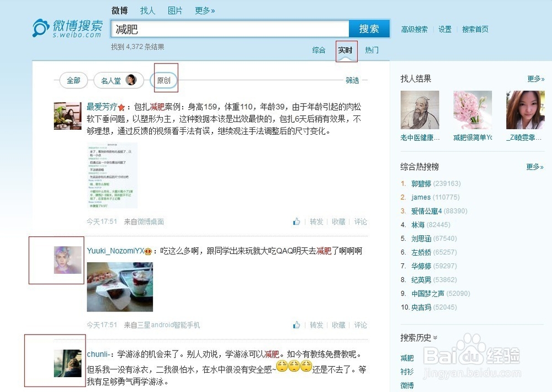
Task: Open search history item 减肥
Action: click(x=407, y=358)
